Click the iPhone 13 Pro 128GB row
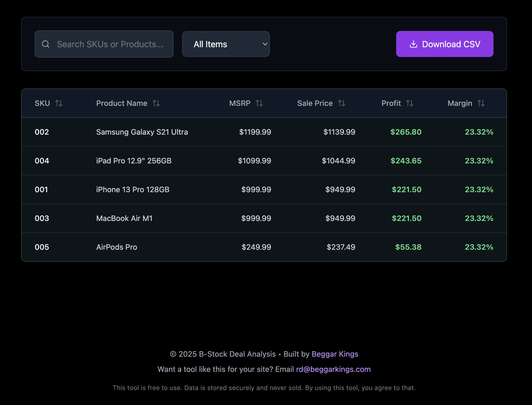Image resolution: width=532 pixels, height=405 pixels. coord(133,189)
